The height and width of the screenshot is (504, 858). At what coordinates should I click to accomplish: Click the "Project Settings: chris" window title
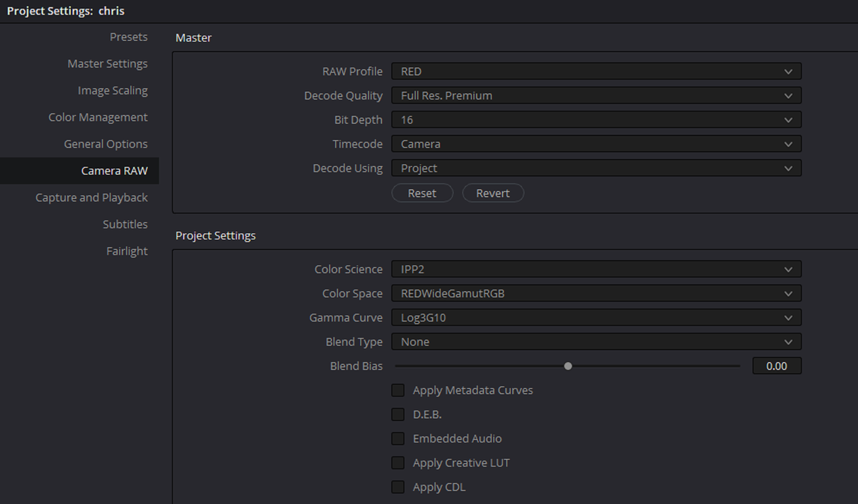tap(66, 11)
